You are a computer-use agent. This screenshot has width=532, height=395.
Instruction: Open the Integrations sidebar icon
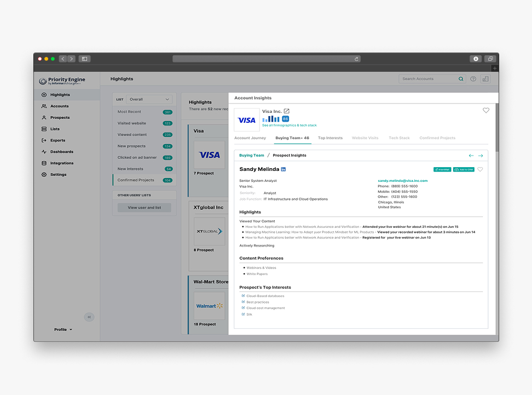pos(44,163)
